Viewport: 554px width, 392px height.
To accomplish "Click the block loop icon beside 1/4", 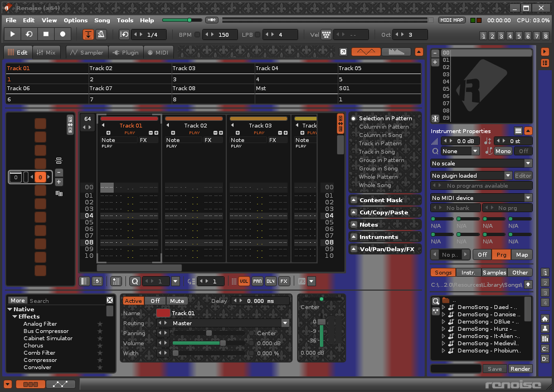I will pyautogui.click(x=124, y=34).
